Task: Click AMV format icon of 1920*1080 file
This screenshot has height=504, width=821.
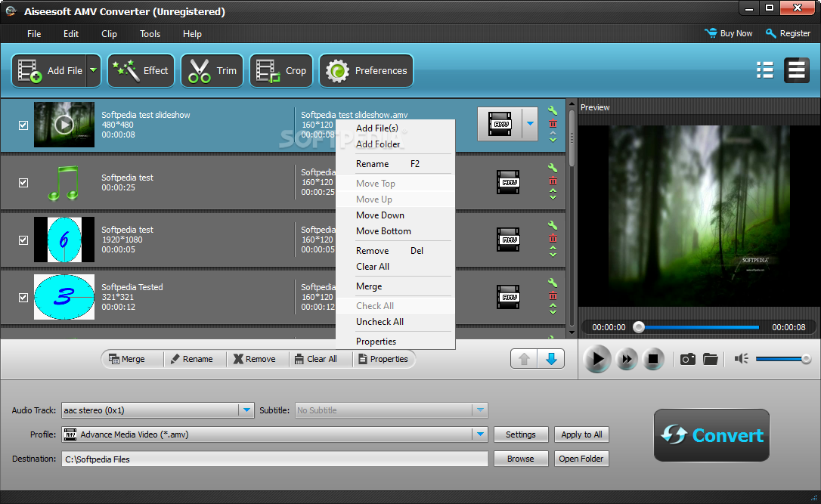Action: (509, 240)
